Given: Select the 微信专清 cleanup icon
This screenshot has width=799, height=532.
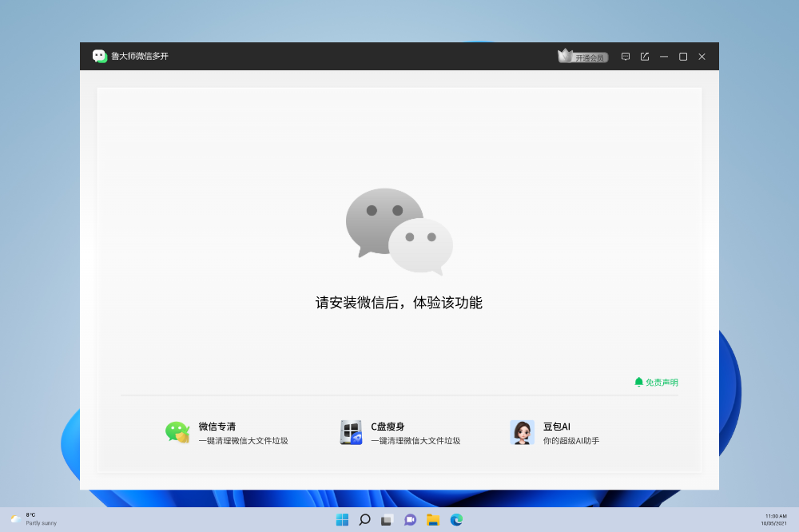Looking at the screenshot, I should [178, 432].
